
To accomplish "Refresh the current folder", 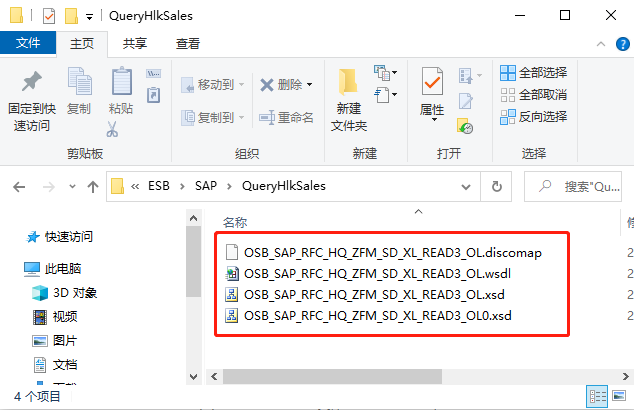I will click(x=497, y=187).
